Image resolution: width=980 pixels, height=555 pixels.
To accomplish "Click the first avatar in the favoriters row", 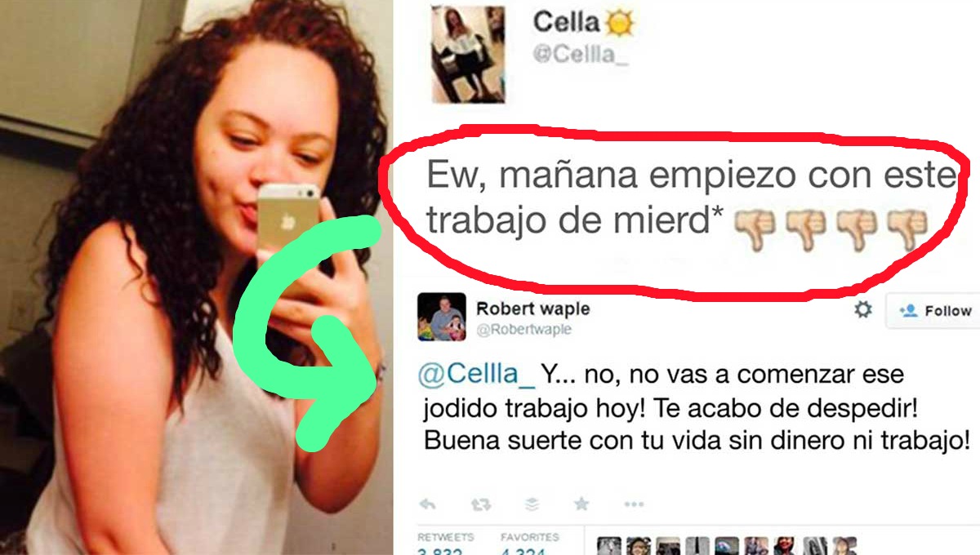I will pos(609,546).
